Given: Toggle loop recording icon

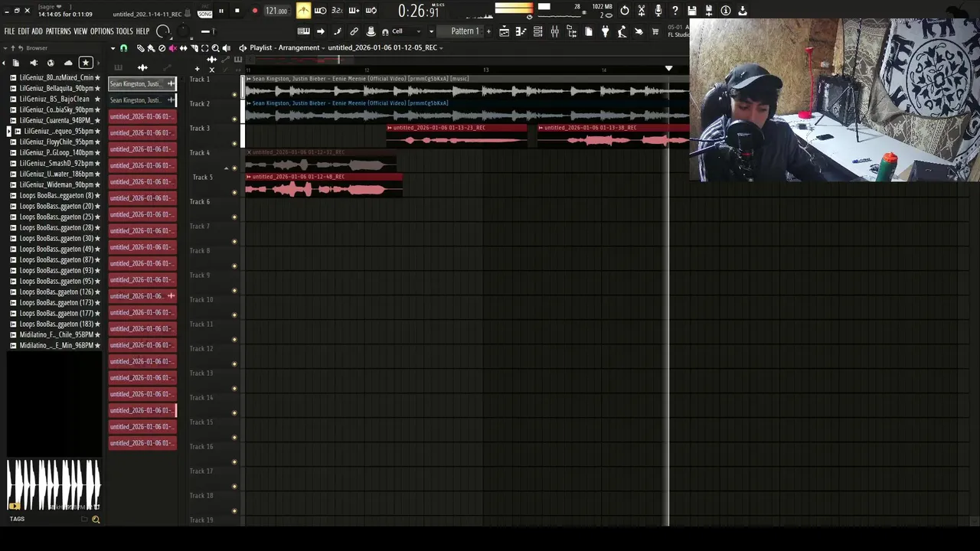Looking at the screenshot, I should (x=371, y=11).
